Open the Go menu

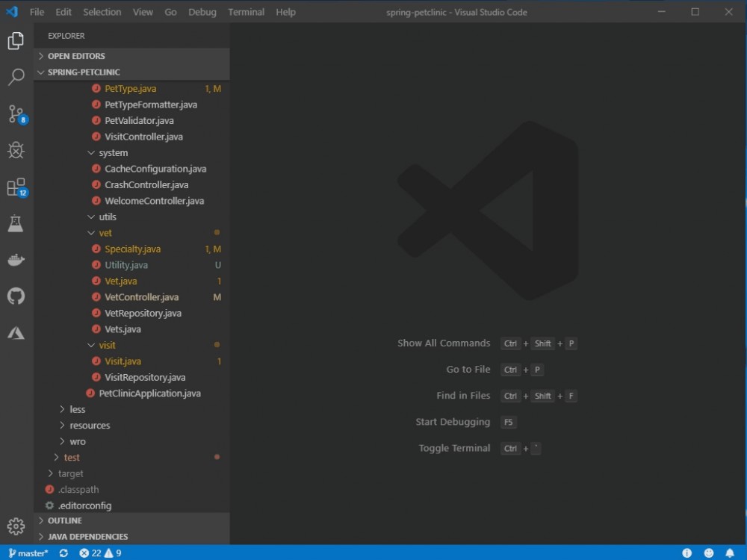(x=170, y=12)
